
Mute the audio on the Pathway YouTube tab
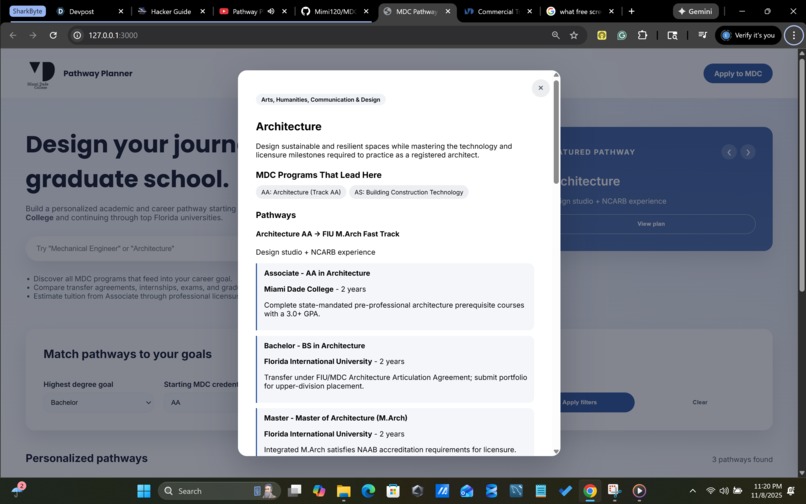pyautogui.click(x=271, y=11)
